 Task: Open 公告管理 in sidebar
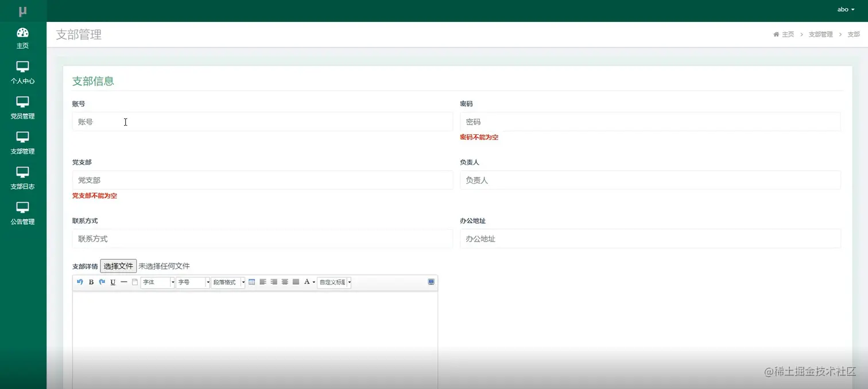[23, 213]
